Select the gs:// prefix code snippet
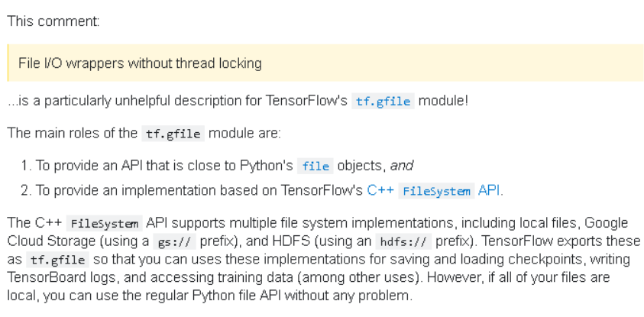The image size is (644, 317). coord(174,242)
